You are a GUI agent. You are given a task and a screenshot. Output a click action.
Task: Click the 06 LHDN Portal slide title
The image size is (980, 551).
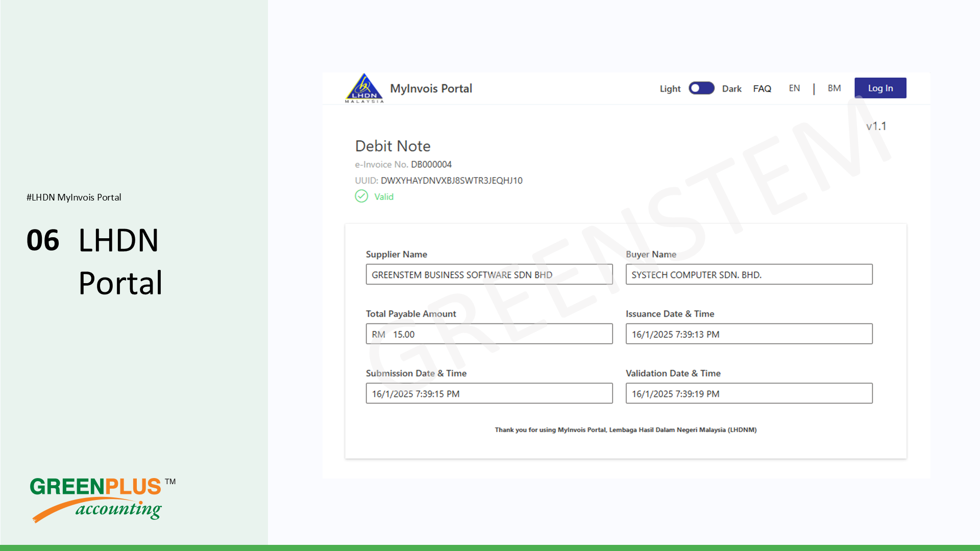pyautogui.click(x=94, y=261)
